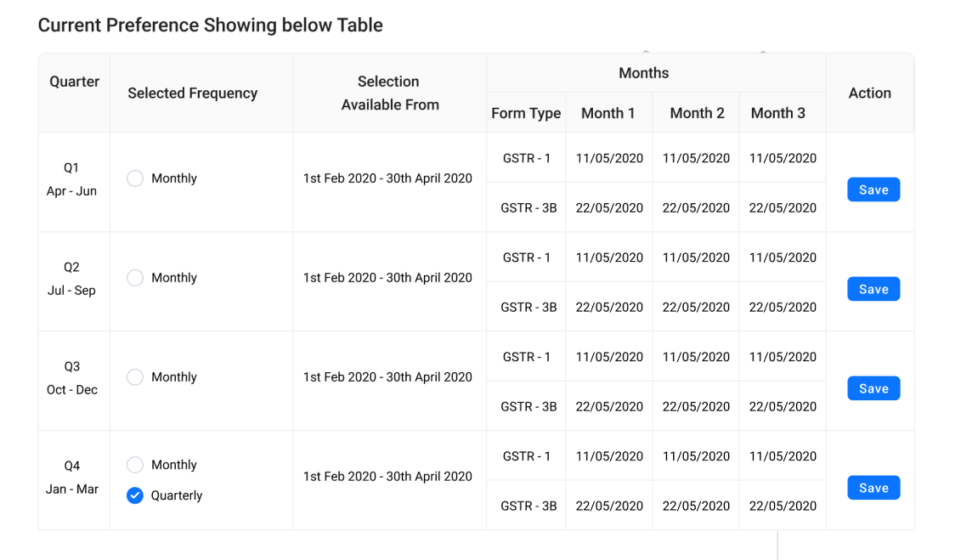The image size is (961, 560).
Task: Click the Selected Frequency column header
Action: (192, 93)
